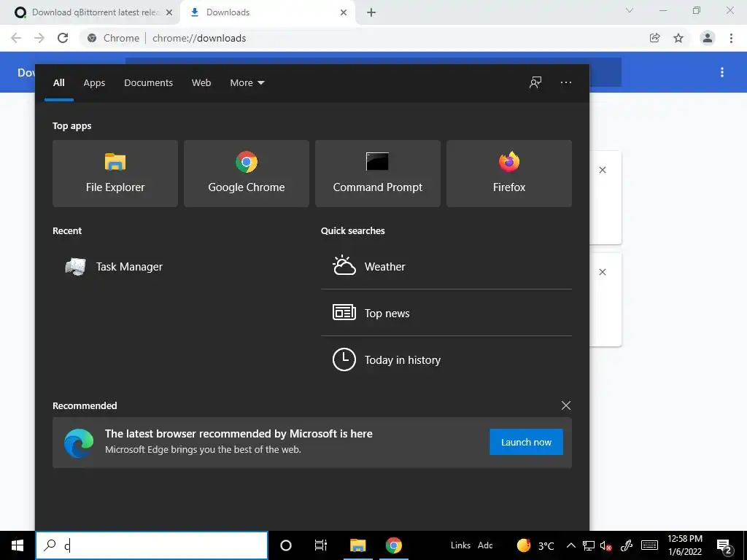
Task: Open Task View in taskbar
Action: click(321, 545)
